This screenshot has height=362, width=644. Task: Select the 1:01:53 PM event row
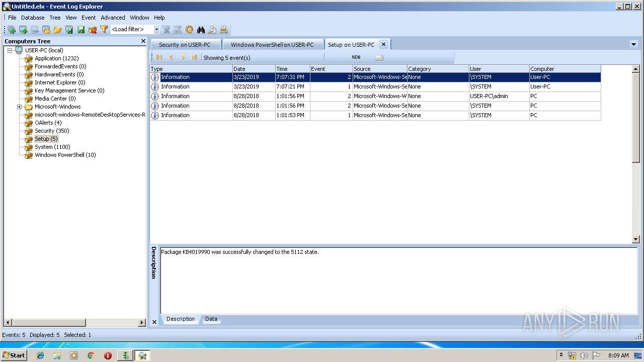click(x=375, y=115)
